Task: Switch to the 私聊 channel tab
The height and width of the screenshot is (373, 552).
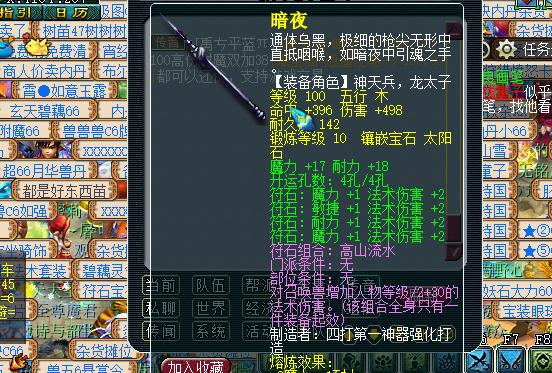Action: click(x=161, y=308)
